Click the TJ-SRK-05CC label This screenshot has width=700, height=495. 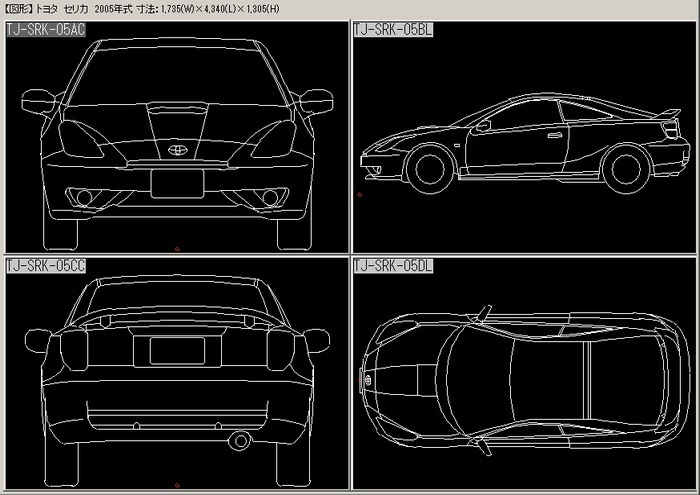(46, 266)
